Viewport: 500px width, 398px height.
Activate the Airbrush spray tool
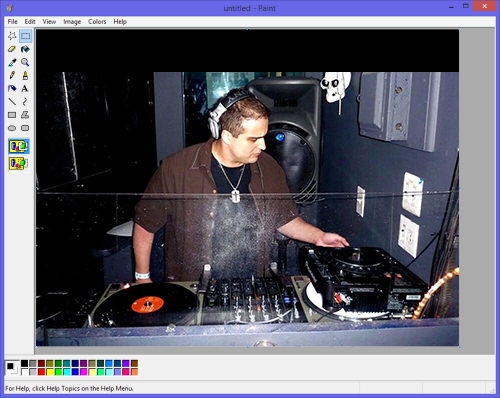(x=12, y=89)
